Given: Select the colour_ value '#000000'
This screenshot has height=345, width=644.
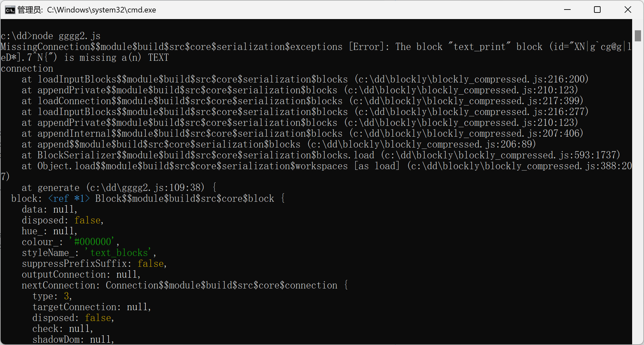Looking at the screenshot, I should [x=93, y=241].
